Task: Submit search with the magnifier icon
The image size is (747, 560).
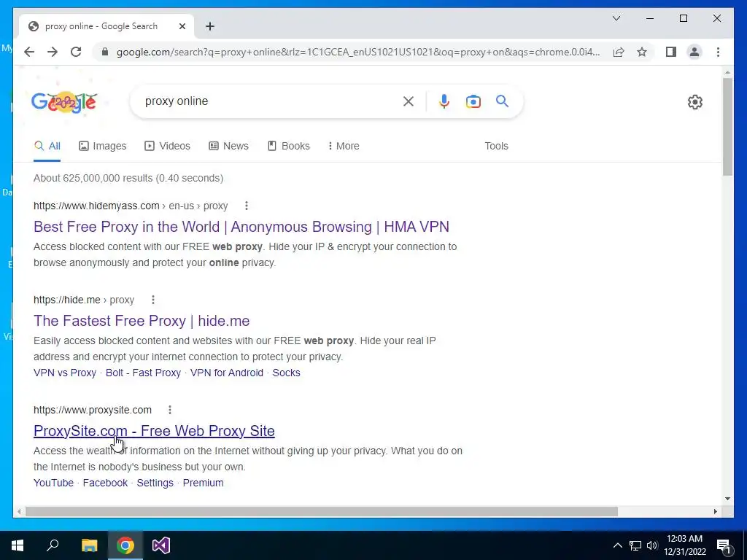Action: tap(502, 101)
